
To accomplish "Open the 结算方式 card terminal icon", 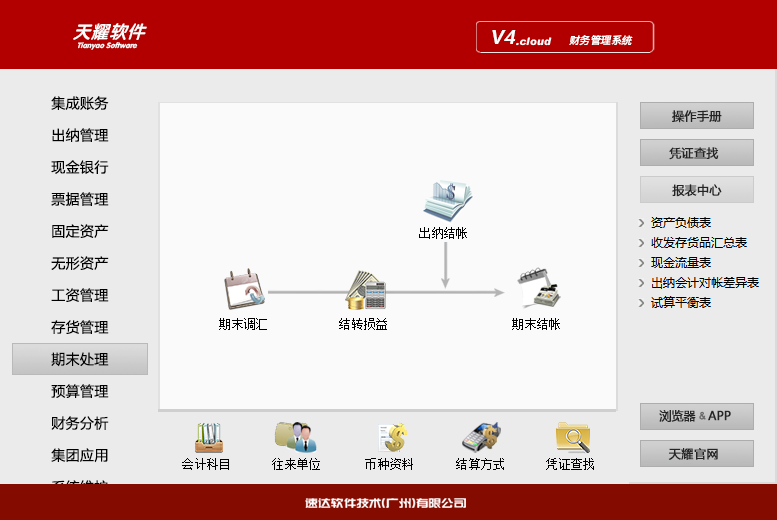I will [481, 437].
